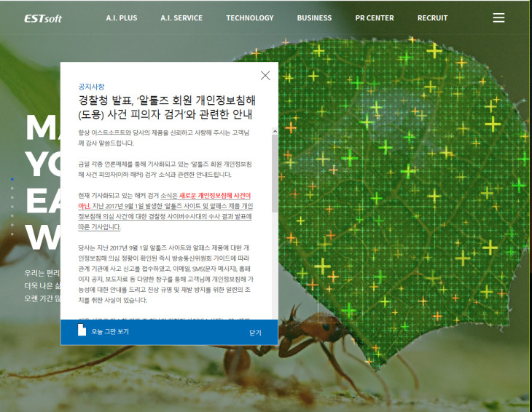The width and height of the screenshot is (532, 412).
Task: Click the '닫기' button in popup
Action: [x=255, y=333]
